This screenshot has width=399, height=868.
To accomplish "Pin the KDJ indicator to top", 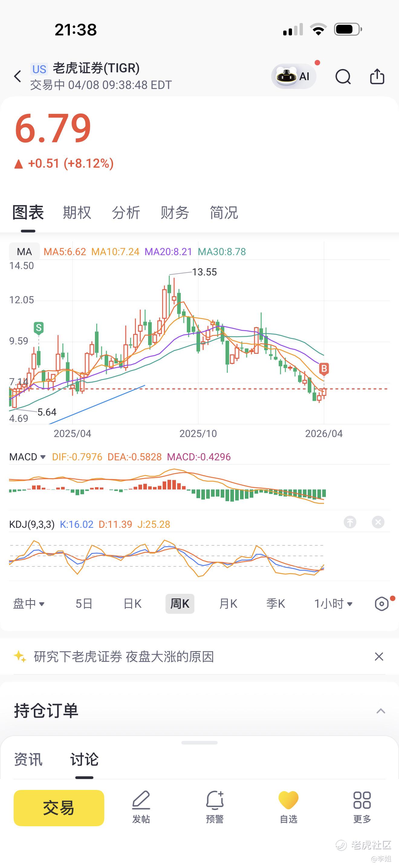I will click(x=350, y=522).
